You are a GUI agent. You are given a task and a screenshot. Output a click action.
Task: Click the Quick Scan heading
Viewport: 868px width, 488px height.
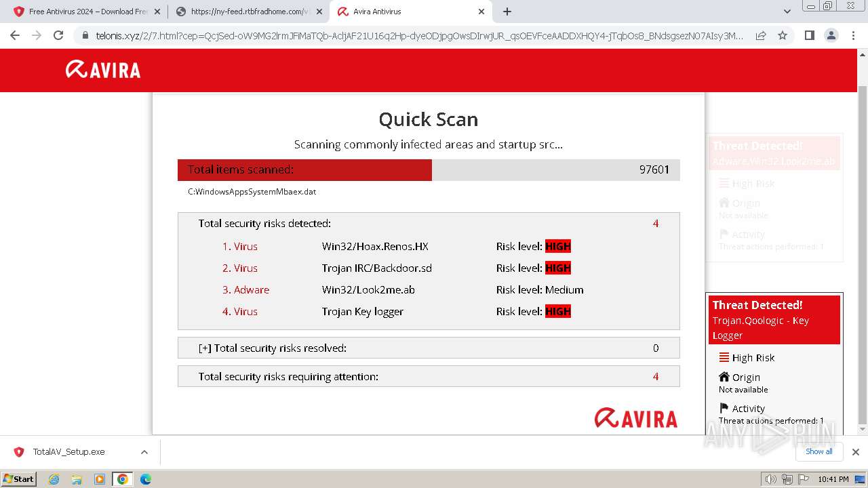tap(429, 119)
